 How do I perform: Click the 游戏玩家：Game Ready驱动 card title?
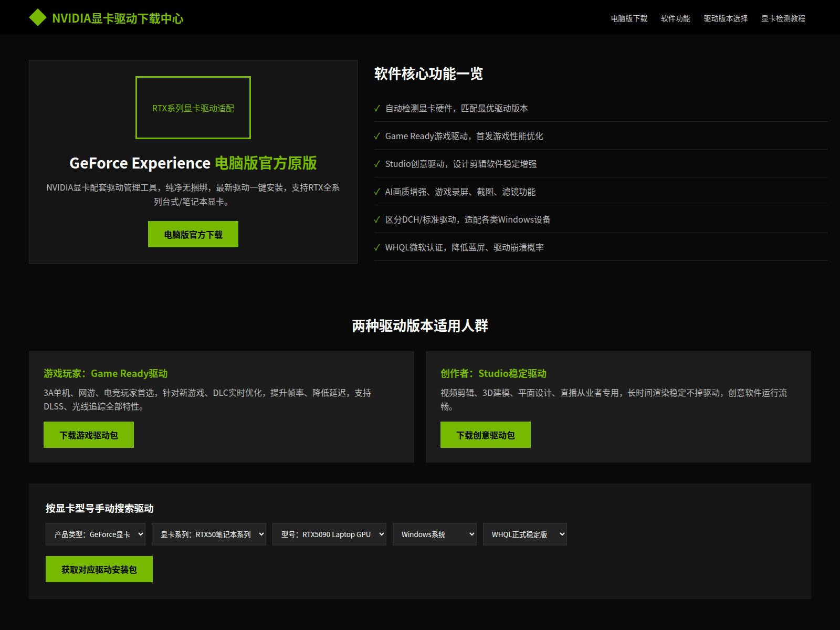tap(106, 373)
